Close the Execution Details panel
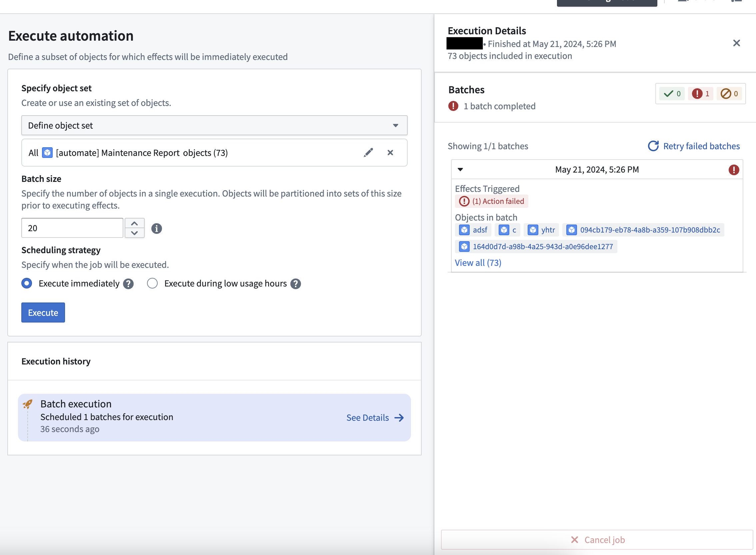Screen dimensions: 756x555 pyautogui.click(x=737, y=43)
